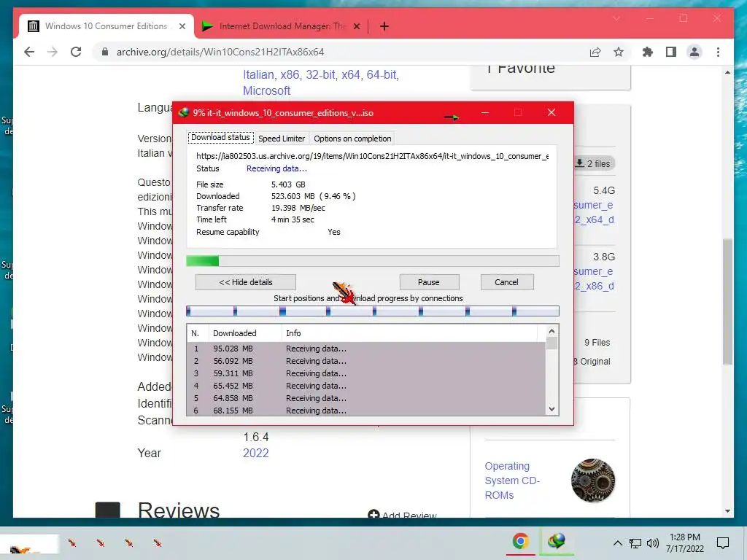
Task: Open the 64-bit topic link
Action: [381, 75]
